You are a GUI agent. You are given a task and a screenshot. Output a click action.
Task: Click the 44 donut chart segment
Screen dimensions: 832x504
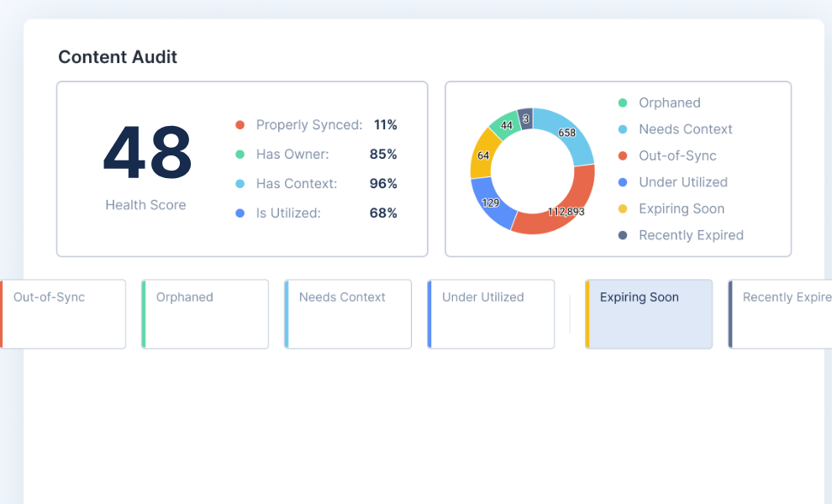pos(506,125)
